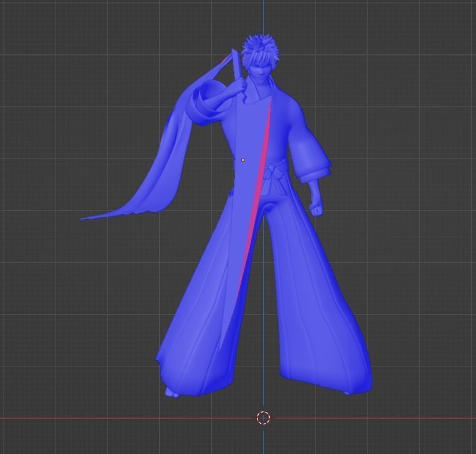The width and height of the screenshot is (476, 454).
Task: Click the orange object origin dot
Action: click(x=243, y=160)
